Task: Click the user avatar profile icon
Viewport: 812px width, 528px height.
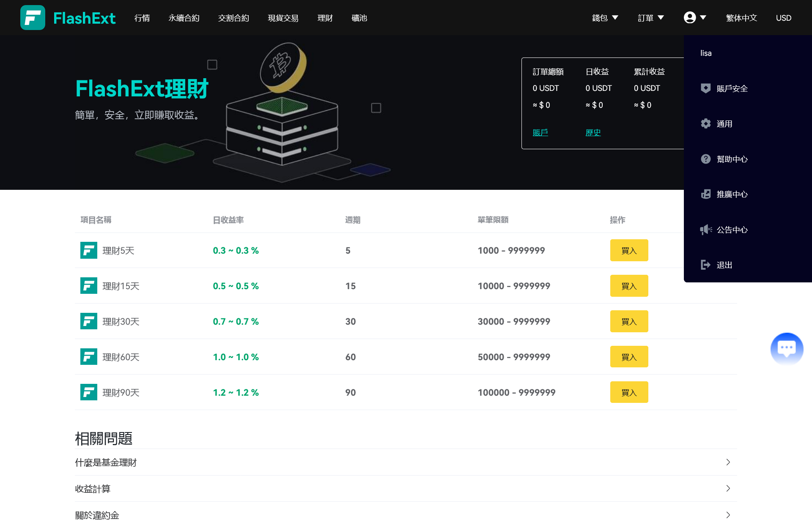Action: pyautogui.click(x=690, y=17)
